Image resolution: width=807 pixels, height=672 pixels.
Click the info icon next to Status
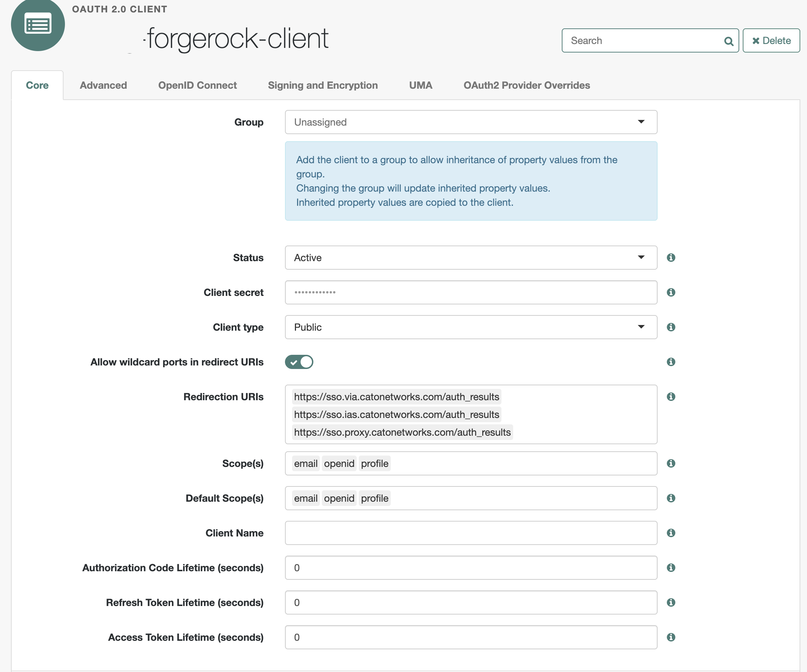(671, 258)
